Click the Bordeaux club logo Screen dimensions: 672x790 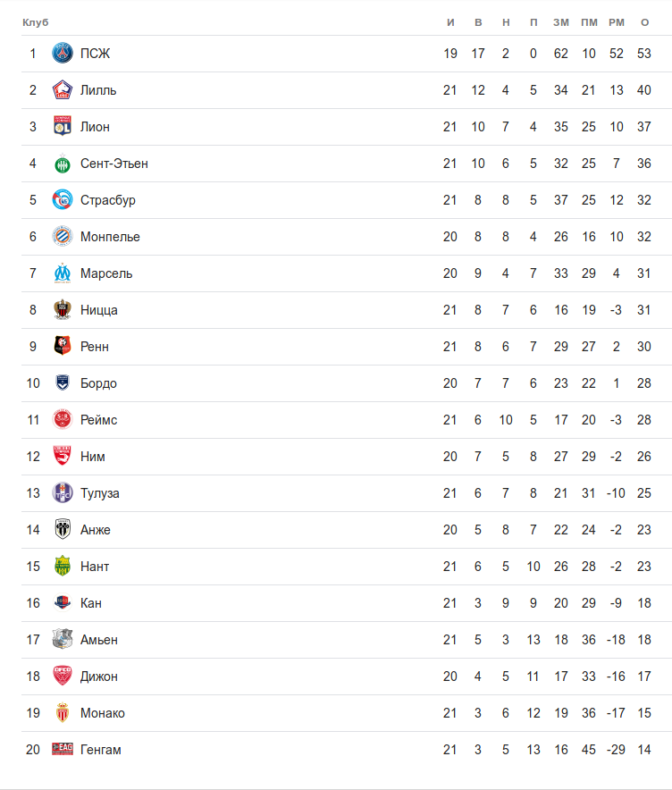pos(62,383)
